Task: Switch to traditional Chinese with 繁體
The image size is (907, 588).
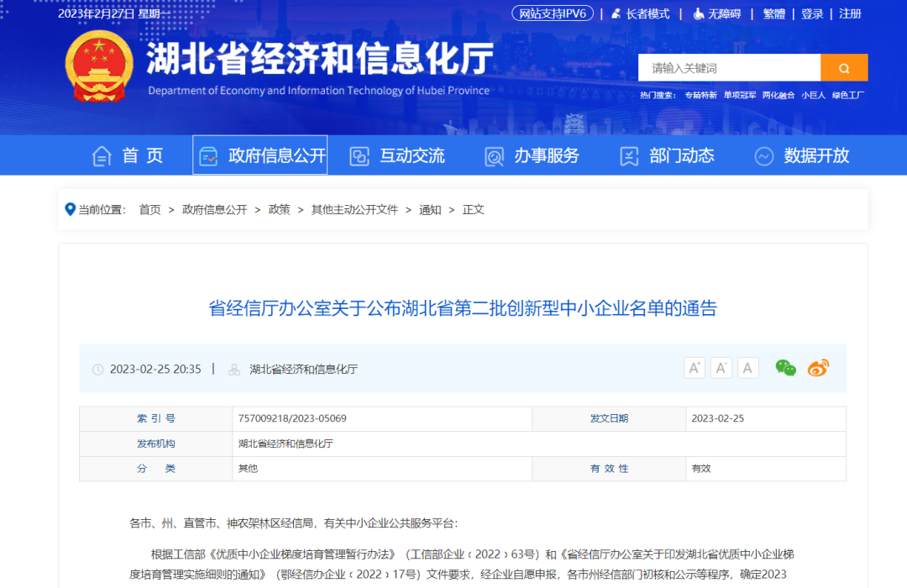Action: [773, 13]
